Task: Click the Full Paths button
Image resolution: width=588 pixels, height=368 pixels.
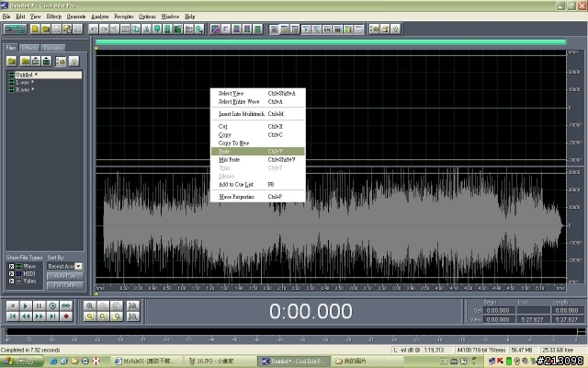Action: point(65,285)
